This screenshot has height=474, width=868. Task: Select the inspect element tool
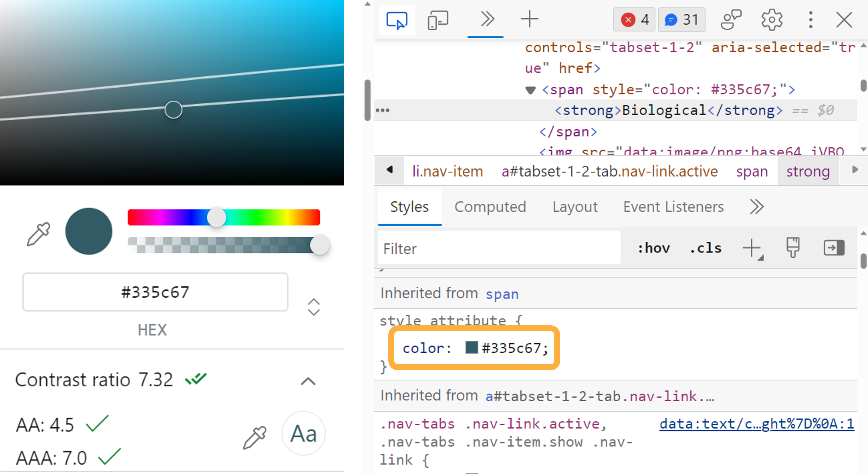(397, 20)
